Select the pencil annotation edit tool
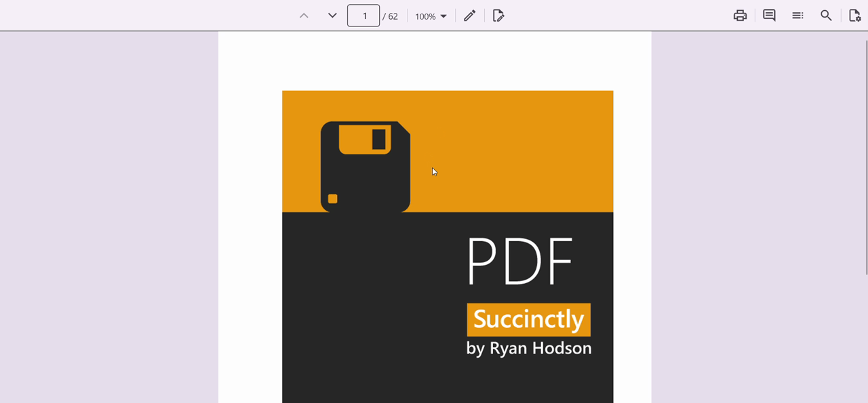This screenshot has height=403, width=868. 469,16
